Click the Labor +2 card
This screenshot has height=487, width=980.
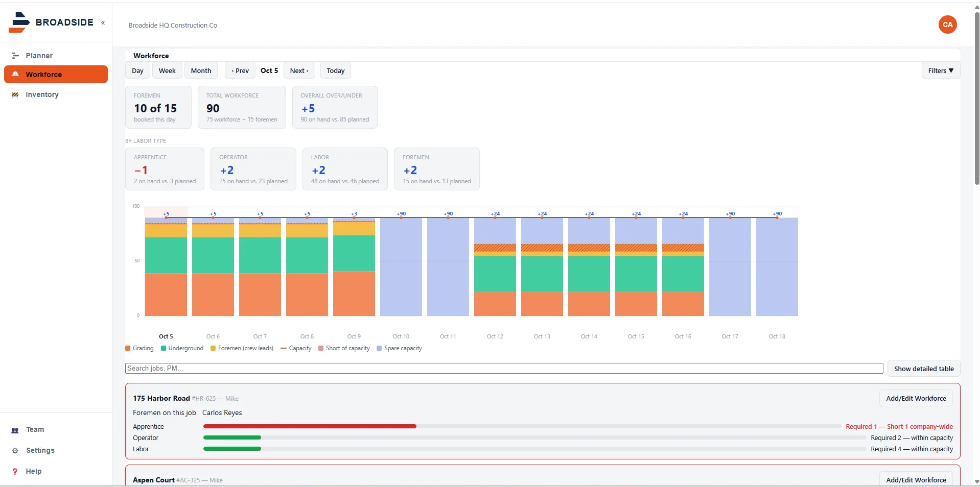[345, 169]
